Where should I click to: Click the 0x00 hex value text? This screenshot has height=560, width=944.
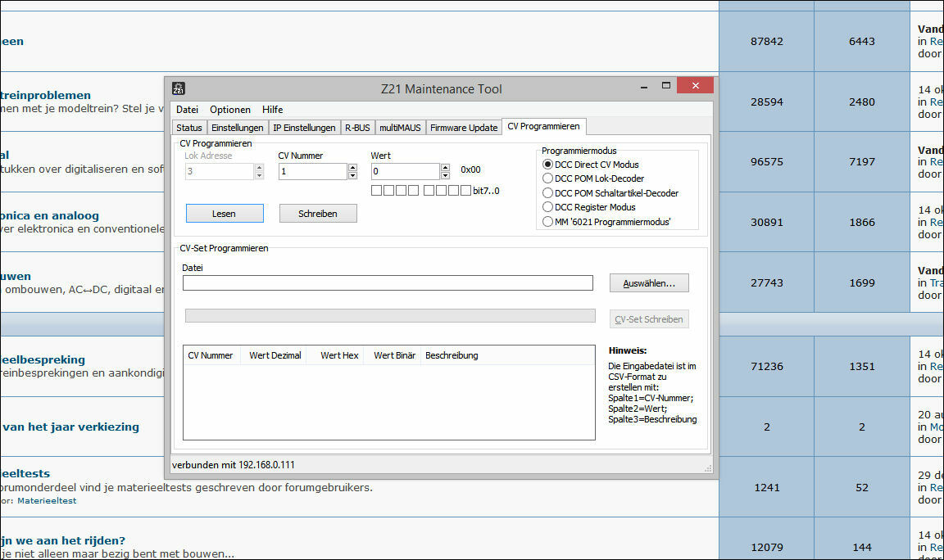point(471,169)
